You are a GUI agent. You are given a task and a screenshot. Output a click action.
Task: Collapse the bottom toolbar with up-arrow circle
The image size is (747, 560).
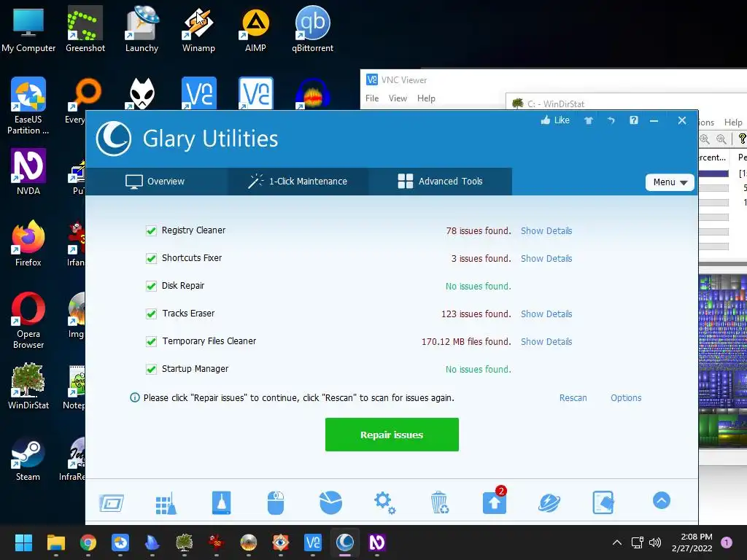pos(661,500)
